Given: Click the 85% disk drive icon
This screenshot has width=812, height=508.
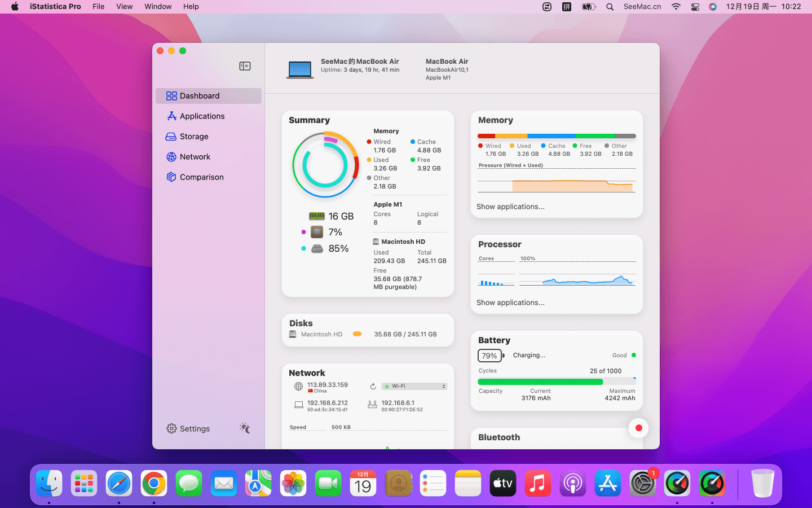Looking at the screenshot, I should coord(317,248).
